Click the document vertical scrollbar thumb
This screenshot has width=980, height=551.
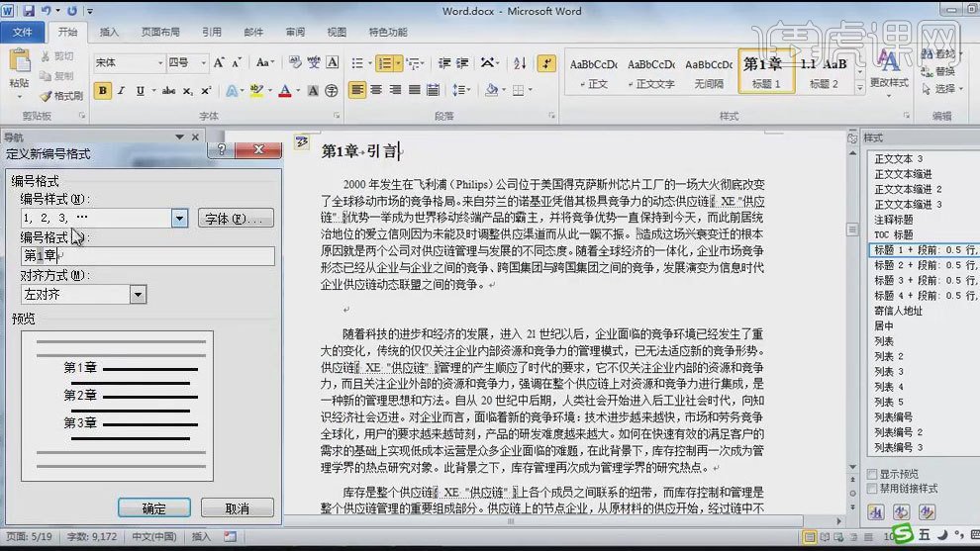(852, 230)
